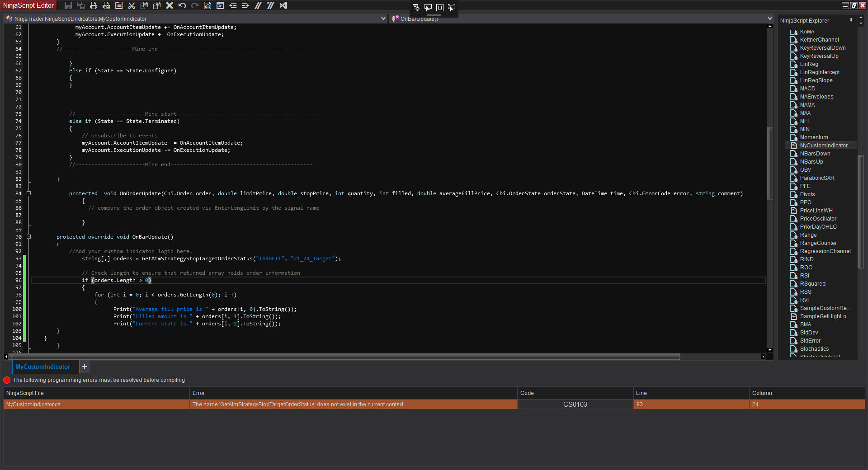
Task: Click the horizontal scroll-right arrow
Action: [763, 357]
